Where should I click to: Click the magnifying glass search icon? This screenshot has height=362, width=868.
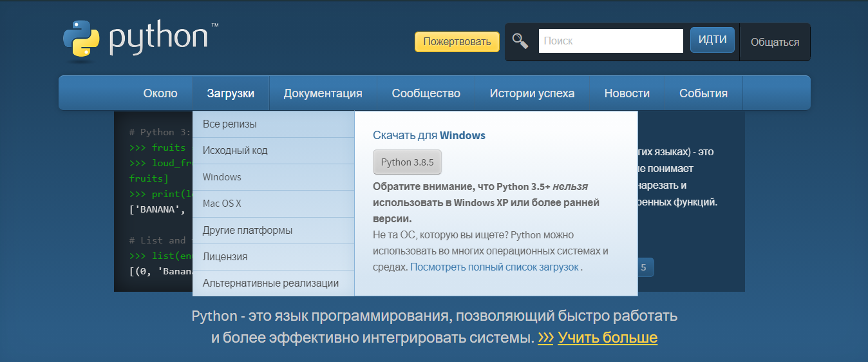click(x=520, y=41)
